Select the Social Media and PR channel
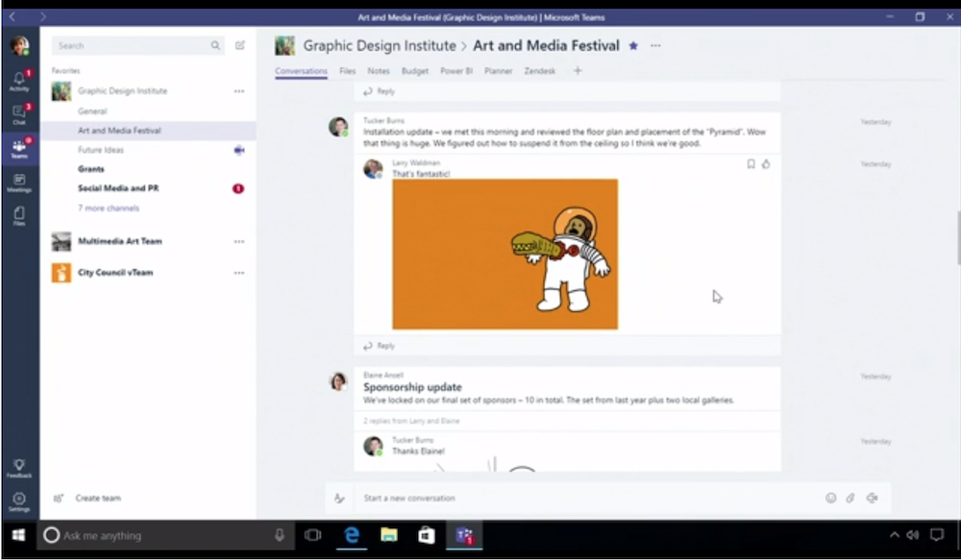 118,188
